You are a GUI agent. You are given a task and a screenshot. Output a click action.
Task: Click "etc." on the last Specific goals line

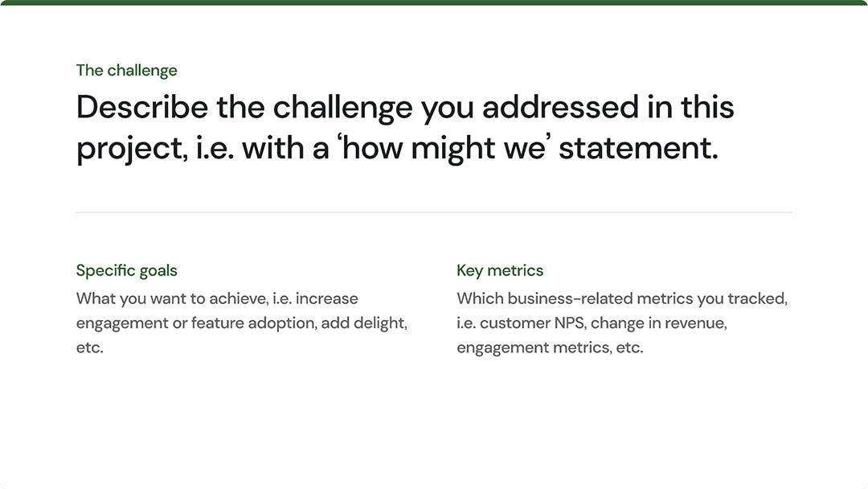90,348
